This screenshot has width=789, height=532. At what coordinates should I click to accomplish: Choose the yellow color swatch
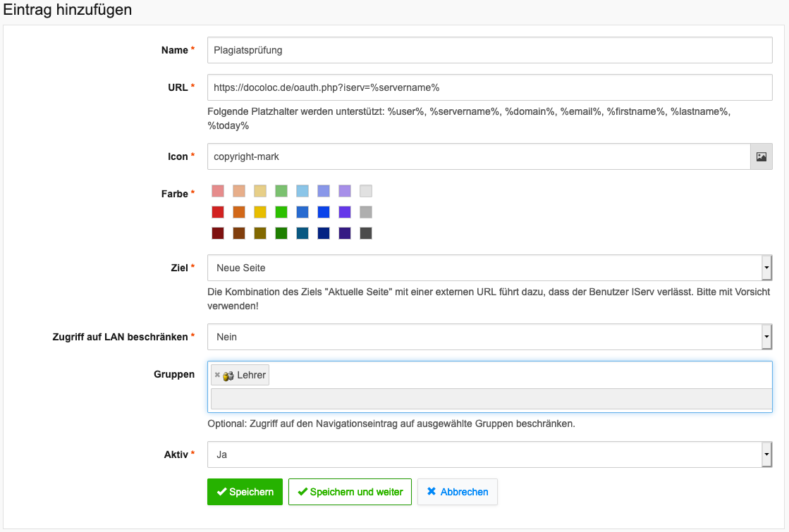(x=260, y=212)
